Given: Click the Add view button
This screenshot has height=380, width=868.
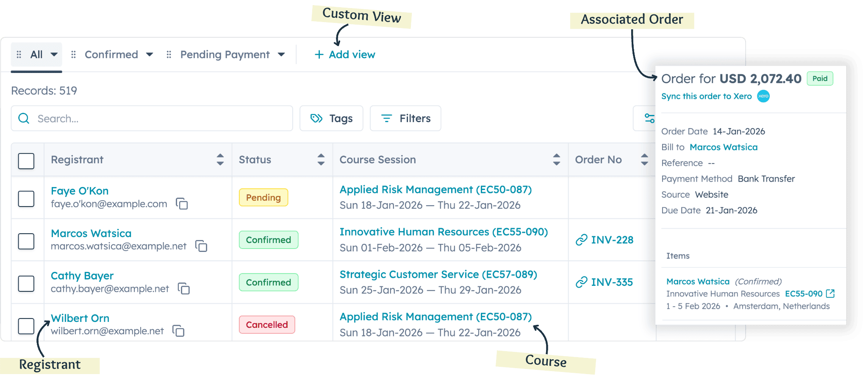Looking at the screenshot, I should click(345, 55).
